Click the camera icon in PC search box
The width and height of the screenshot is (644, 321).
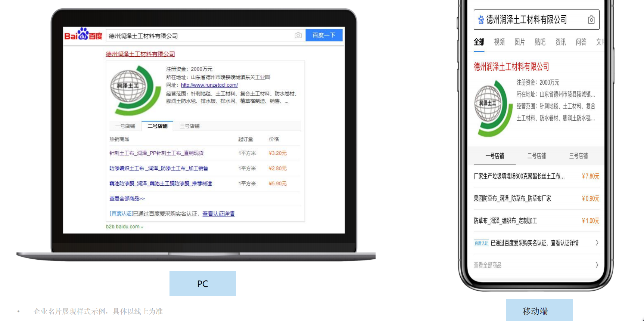click(x=298, y=35)
